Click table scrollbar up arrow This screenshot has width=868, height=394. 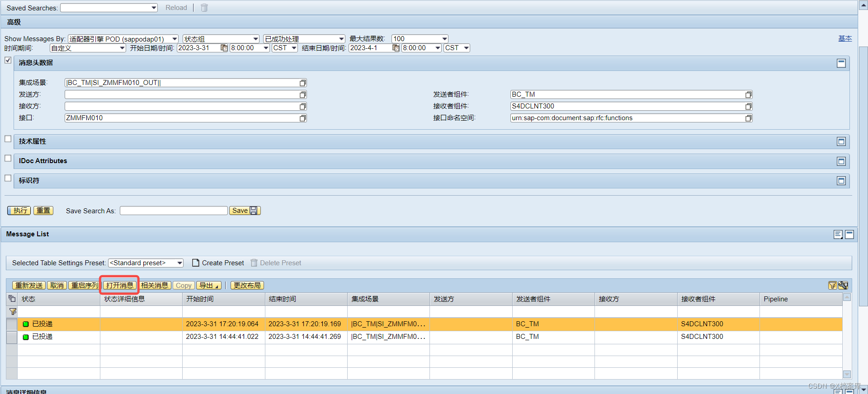point(847,297)
